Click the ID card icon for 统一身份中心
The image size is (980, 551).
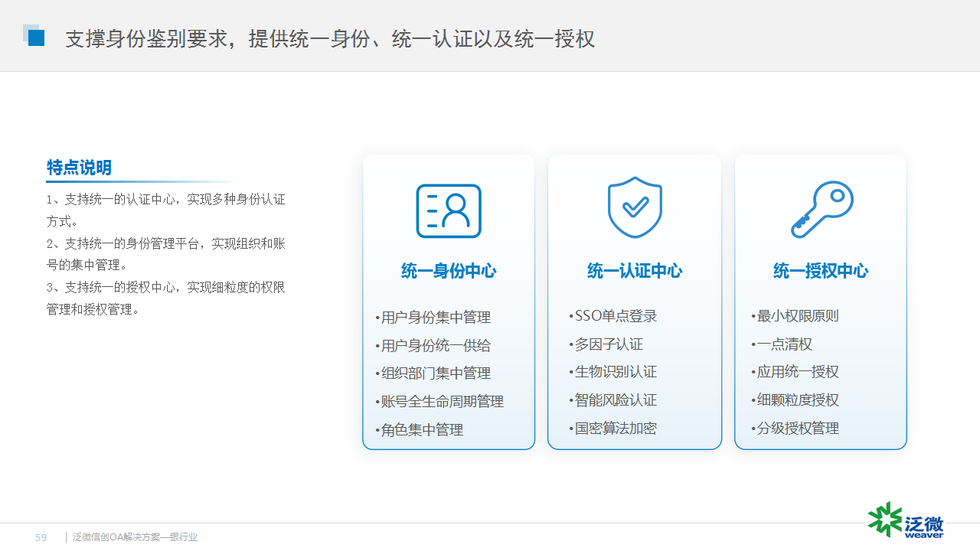pos(449,211)
